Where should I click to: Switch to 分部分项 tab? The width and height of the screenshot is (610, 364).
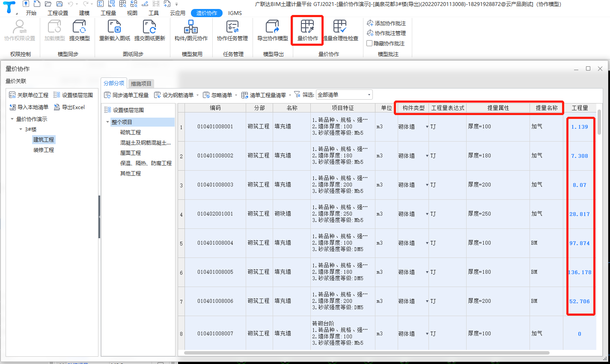click(114, 83)
